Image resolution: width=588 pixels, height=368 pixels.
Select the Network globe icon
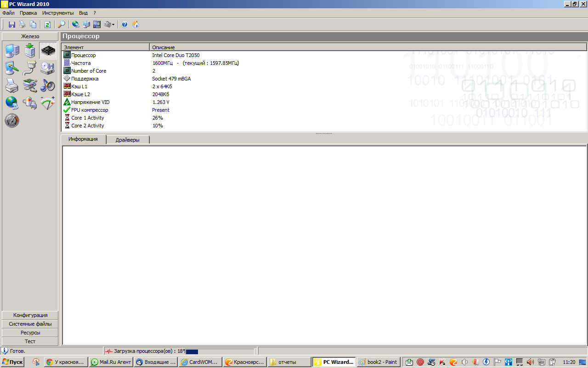pyautogui.click(x=12, y=103)
